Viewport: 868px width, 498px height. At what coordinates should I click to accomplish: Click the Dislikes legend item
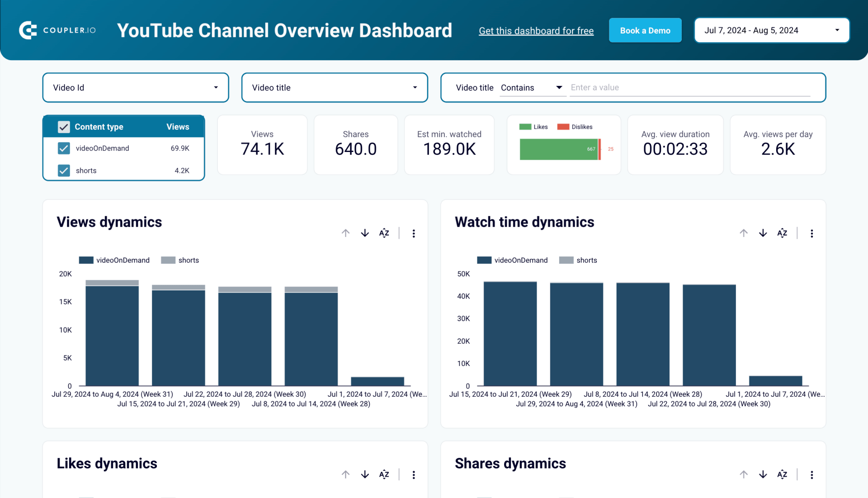(575, 127)
